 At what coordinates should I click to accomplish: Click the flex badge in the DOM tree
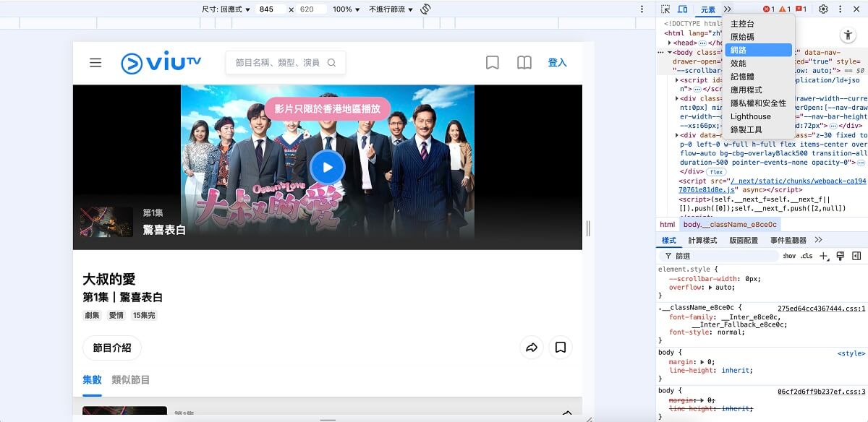coord(716,172)
